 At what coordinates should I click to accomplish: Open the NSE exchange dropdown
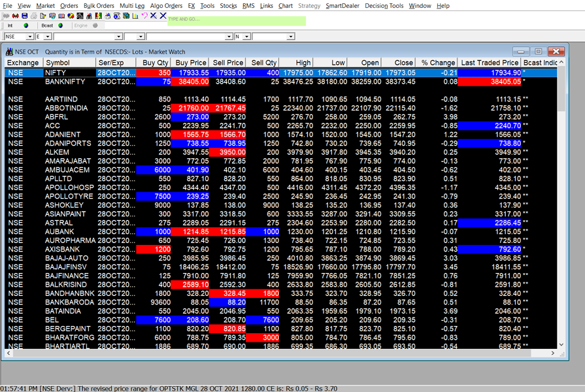[x=30, y=37]
